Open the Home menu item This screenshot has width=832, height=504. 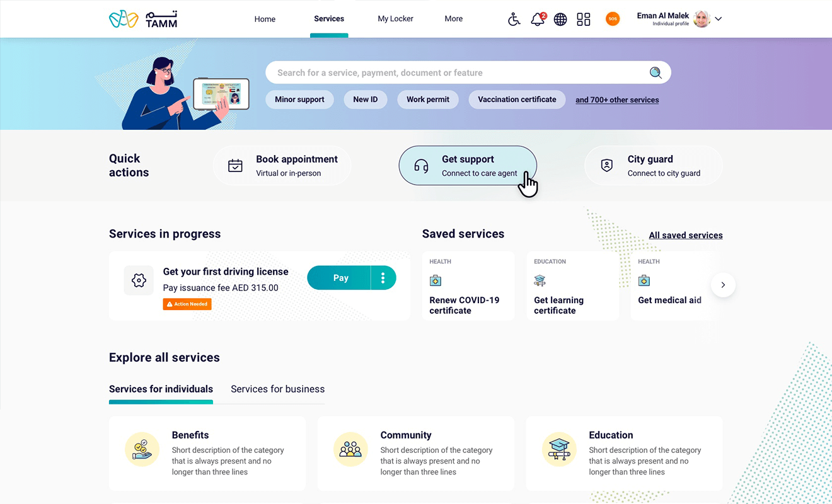coord(265,19)
